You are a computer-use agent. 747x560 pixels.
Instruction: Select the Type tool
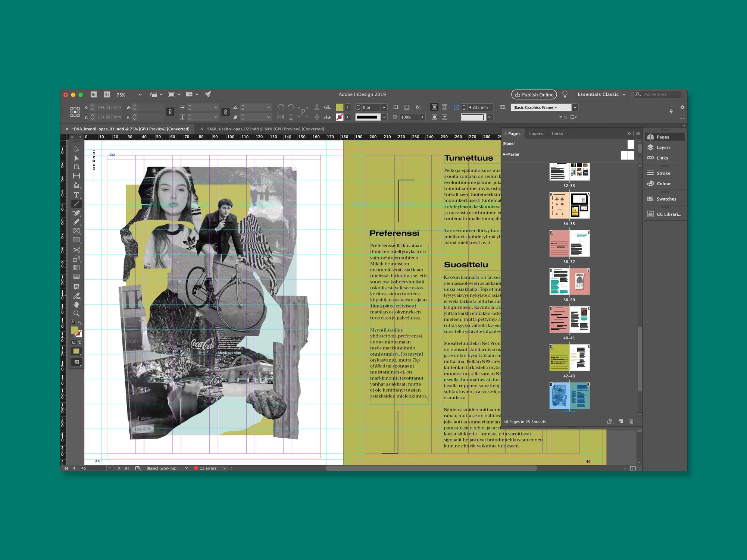point(76,195)
